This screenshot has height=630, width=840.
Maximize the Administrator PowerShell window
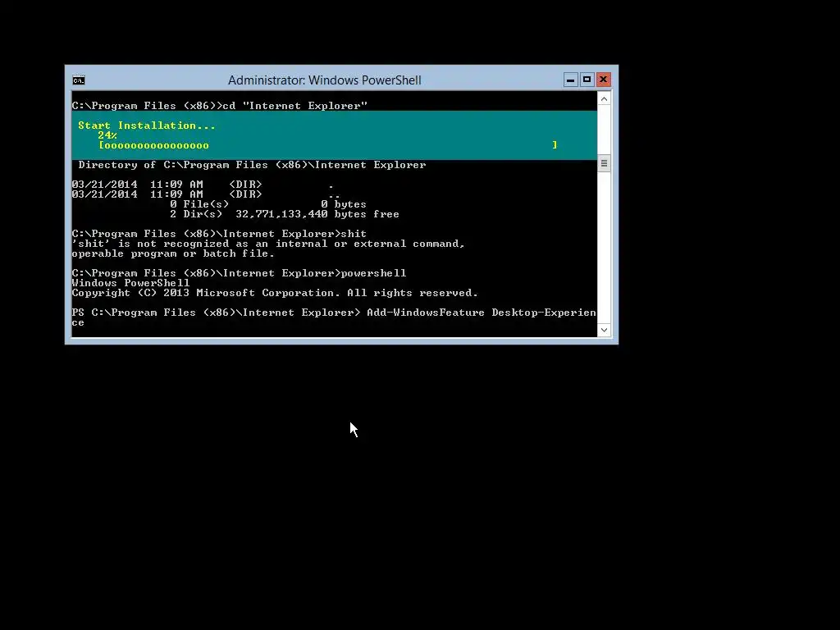587,80
